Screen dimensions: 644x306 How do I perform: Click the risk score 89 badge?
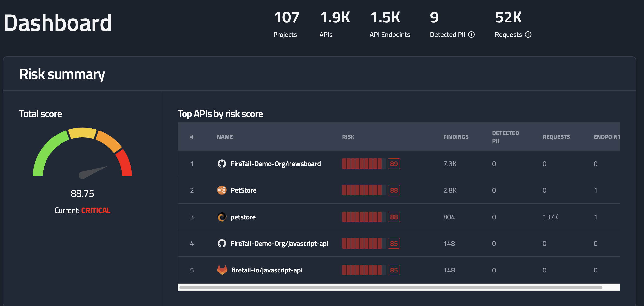click(x=394, y=164)
